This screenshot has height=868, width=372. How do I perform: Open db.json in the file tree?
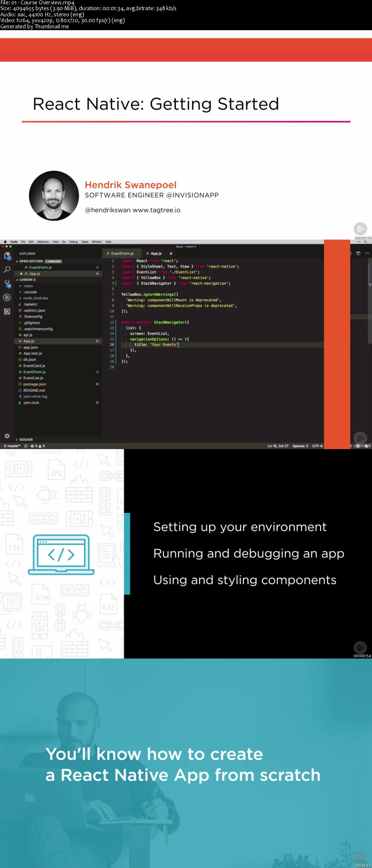[x=58, y=360]
